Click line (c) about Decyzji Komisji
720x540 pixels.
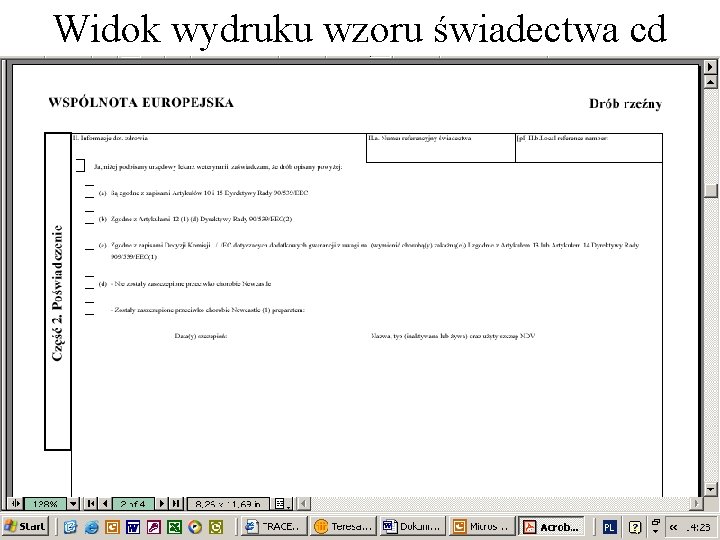pos(369,251)
